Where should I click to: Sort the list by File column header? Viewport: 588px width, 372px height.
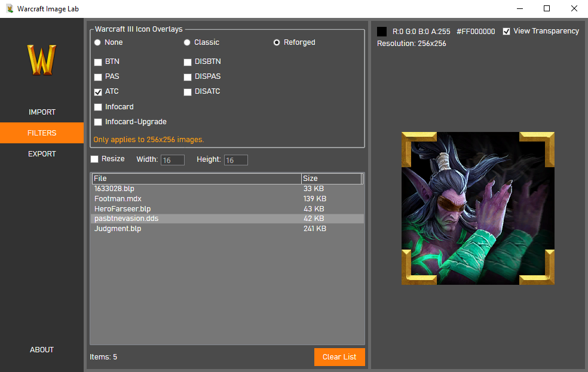tap(197, 179)
